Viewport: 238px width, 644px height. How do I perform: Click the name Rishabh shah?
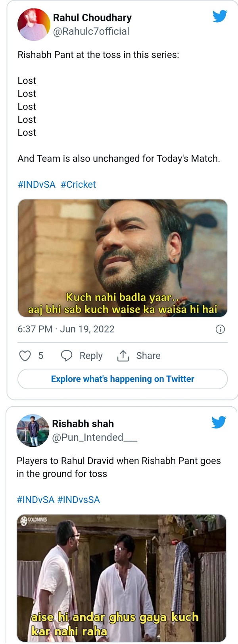click(83, 423)
